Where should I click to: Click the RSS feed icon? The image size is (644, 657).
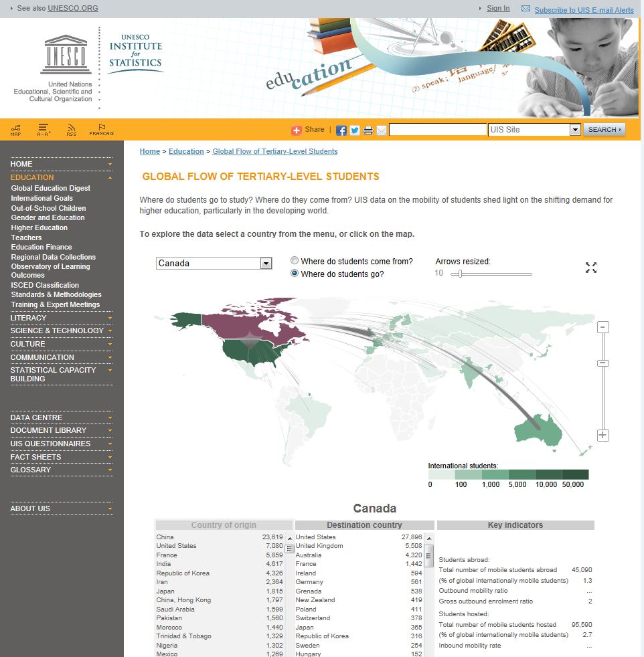pyautogui.click(x=71, y=129)
